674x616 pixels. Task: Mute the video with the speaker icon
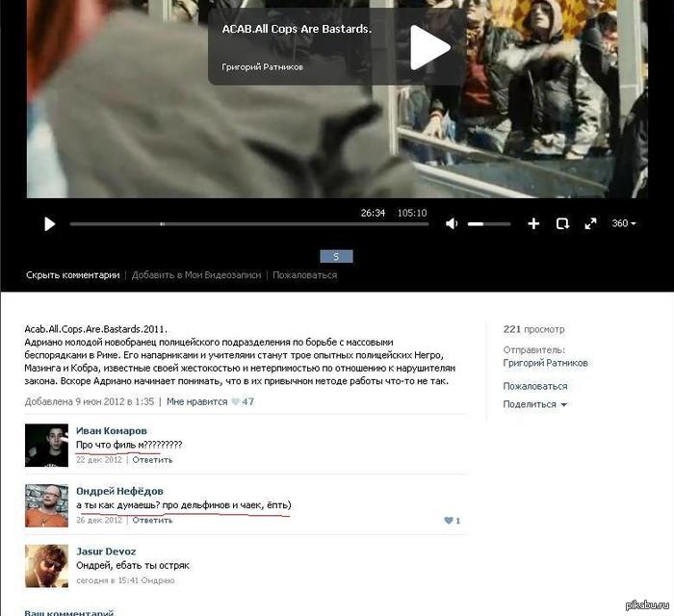452,224
